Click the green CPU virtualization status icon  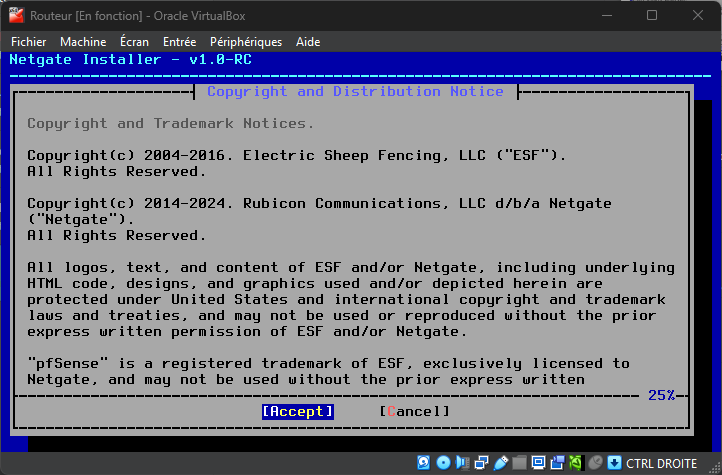[x=577, y=463]
